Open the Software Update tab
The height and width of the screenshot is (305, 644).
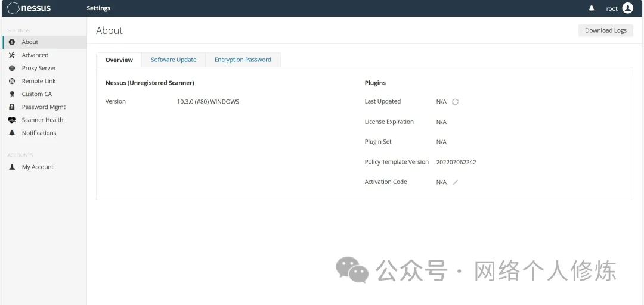coord(174,60)
